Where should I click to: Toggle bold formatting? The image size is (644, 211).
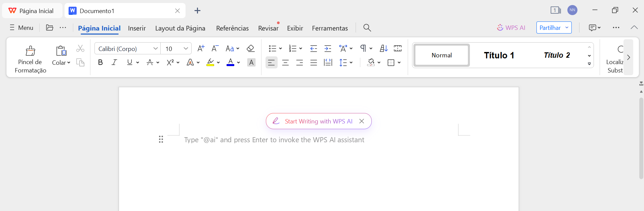pos(100,62)
